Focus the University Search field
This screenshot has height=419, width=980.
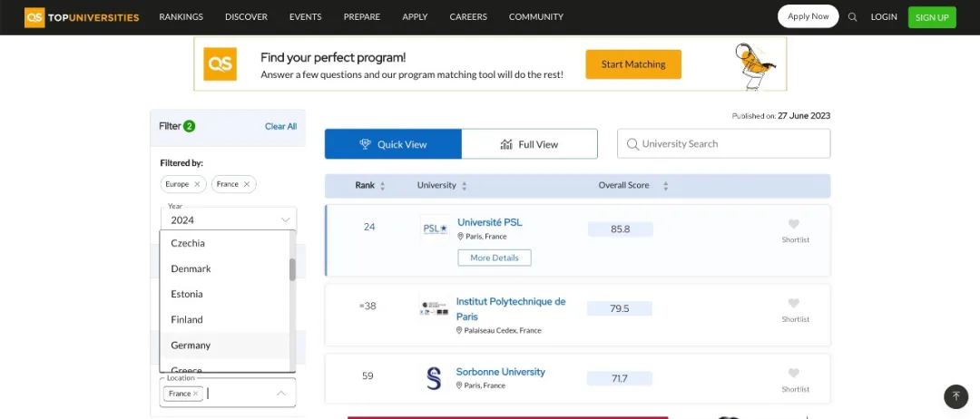(x=724, y=143)
